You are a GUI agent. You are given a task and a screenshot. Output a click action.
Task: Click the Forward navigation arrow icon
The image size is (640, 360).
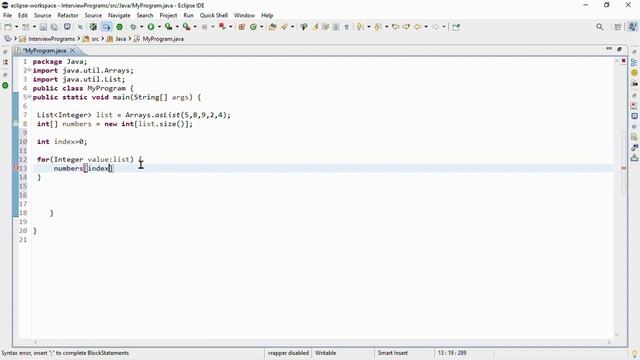pyautogui.click(x=435, y=27)
